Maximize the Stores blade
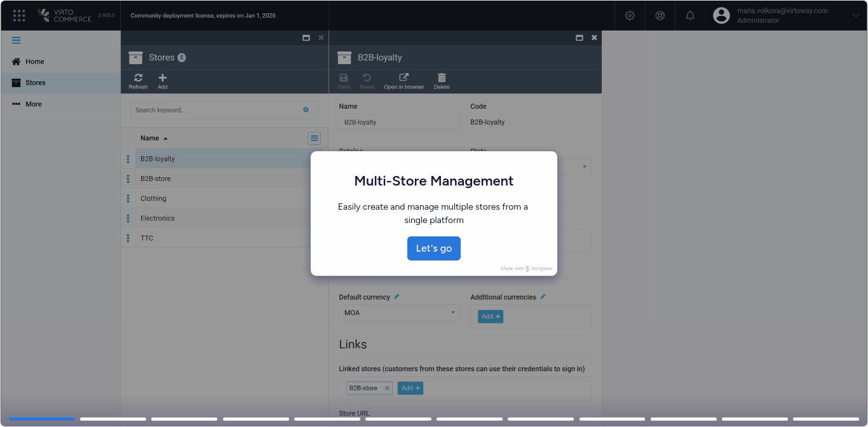The image size is (868, 427). (x=306, y=37)
